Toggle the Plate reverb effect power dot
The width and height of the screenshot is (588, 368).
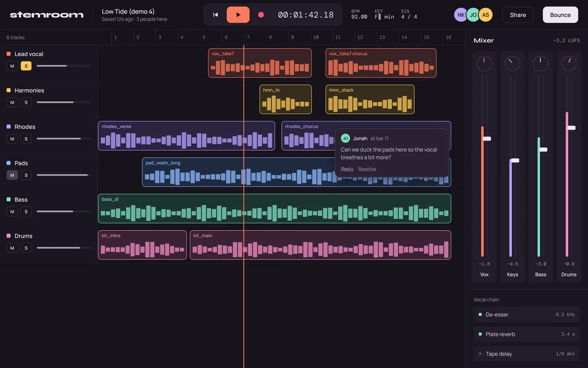480,334
